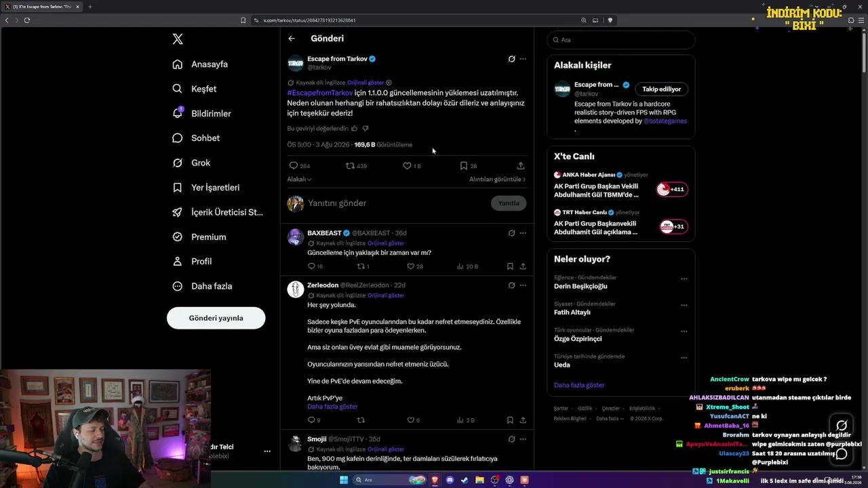Screen dimensions: 868x488
Task: Open Grok actions on the Escape from Tarkov post
Action: (x=511, y=59)
